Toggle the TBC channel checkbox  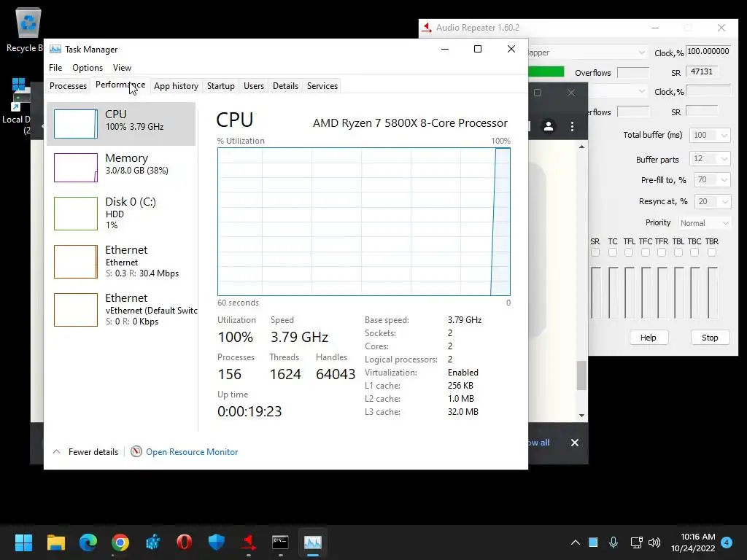pyautogui.click(x=694, y=252)
